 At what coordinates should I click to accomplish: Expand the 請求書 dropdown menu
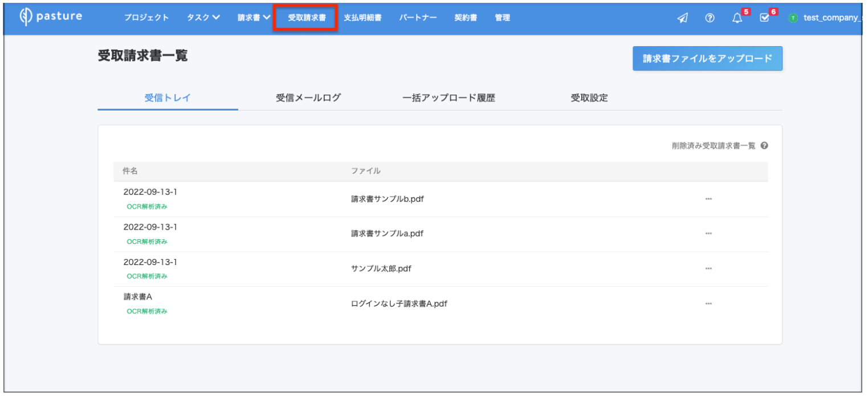point(254,18)
